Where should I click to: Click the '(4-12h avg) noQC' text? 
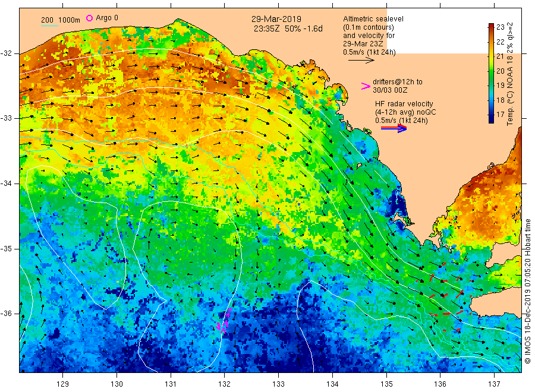(405, 112)
